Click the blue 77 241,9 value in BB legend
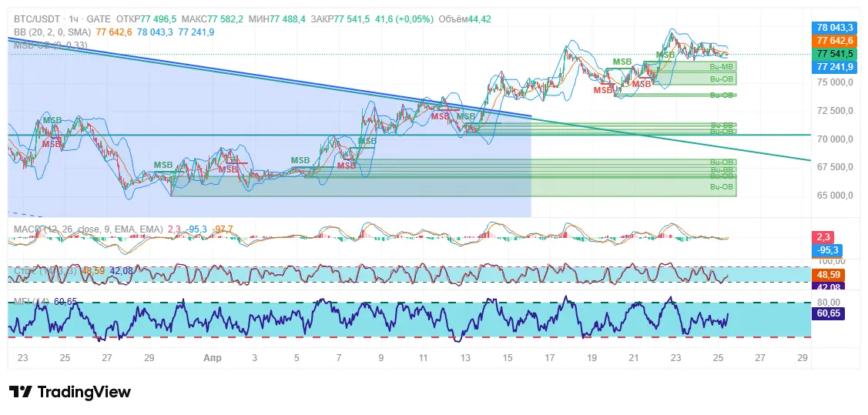This screenshot has width=868, height=415. [196, 32]
